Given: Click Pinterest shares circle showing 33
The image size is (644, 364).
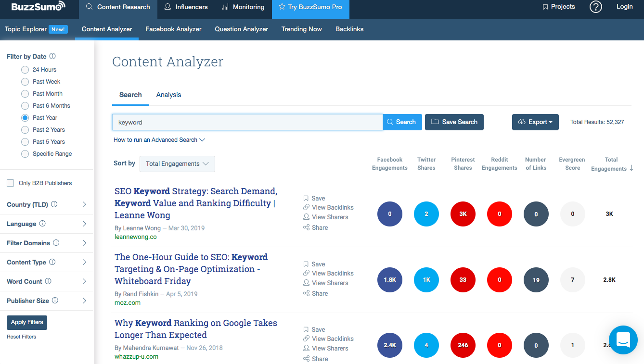Looking at the screenshot, I should point(463,280).
